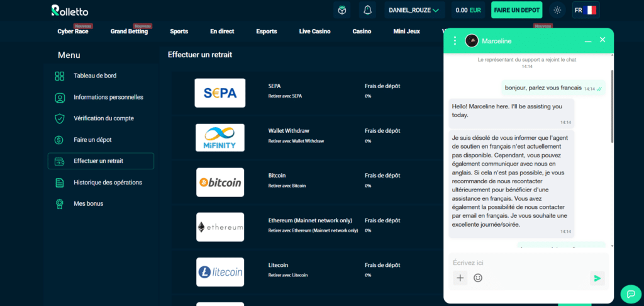Viewport: 644px width, 306px height.
Task: Open the Live Casino section
Action: 314,31
